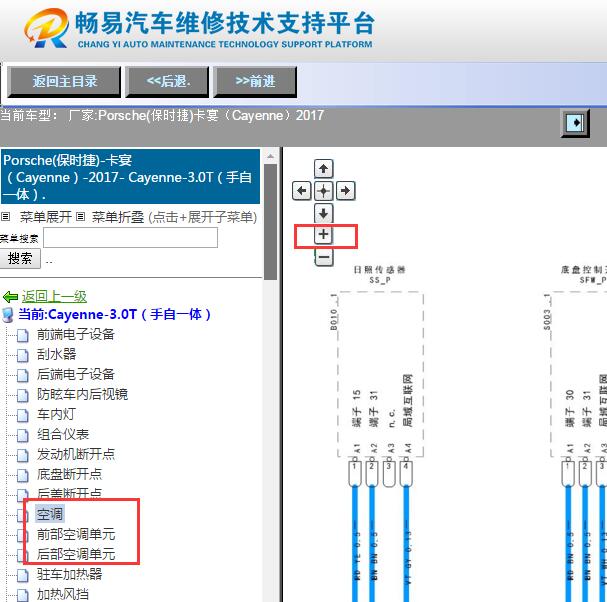Pan the diagram left with the left arrow
The height and width of the screenshot is (602, 607).
pos(302,191)
